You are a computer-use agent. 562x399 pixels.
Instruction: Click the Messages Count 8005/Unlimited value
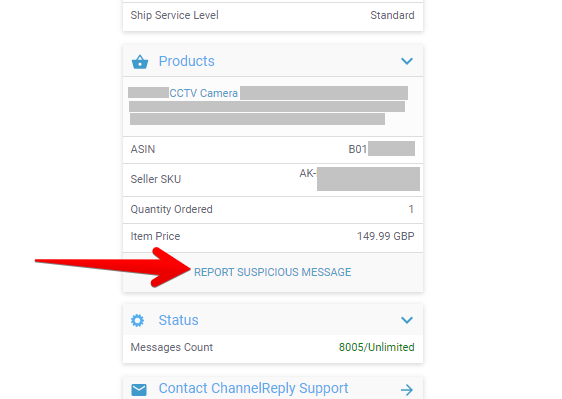tap(377, 347)
